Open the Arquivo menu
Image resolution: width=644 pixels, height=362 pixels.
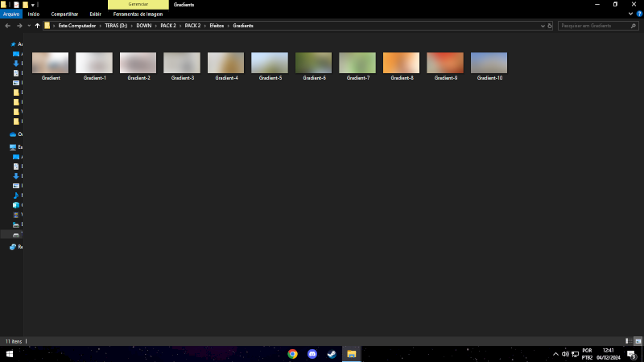point(11,14)
